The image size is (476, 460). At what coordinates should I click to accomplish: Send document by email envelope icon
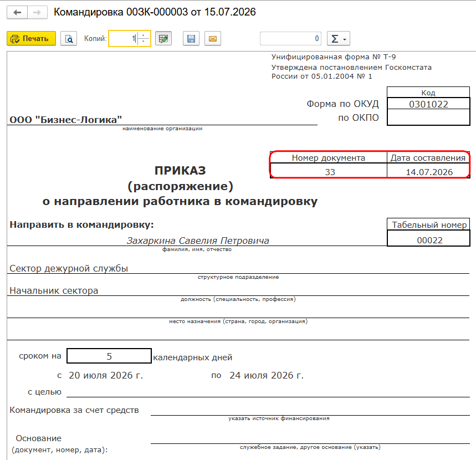click(x=212, y=39)
